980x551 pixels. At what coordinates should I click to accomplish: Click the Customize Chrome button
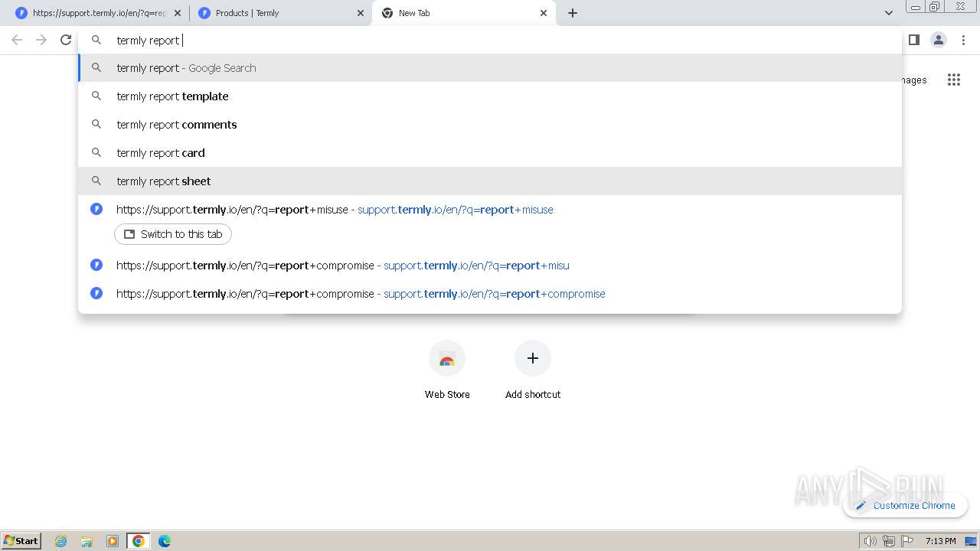[906, 505]
